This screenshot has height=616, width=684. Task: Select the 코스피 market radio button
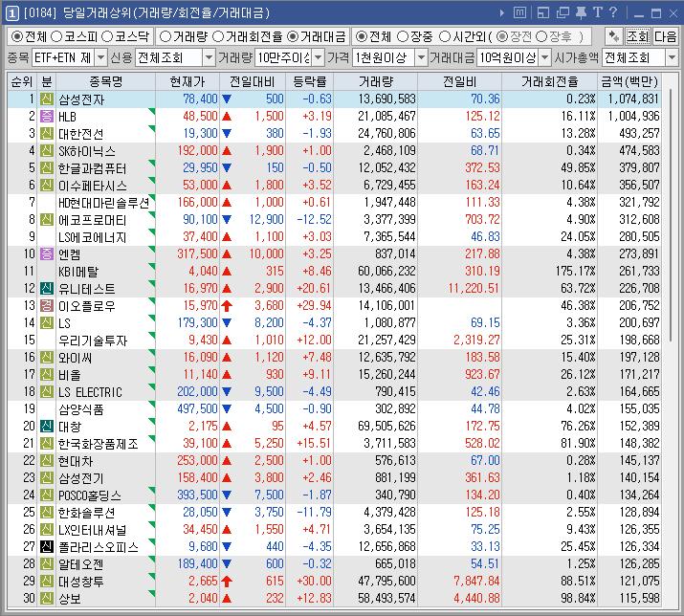click(x=57, y=36)
